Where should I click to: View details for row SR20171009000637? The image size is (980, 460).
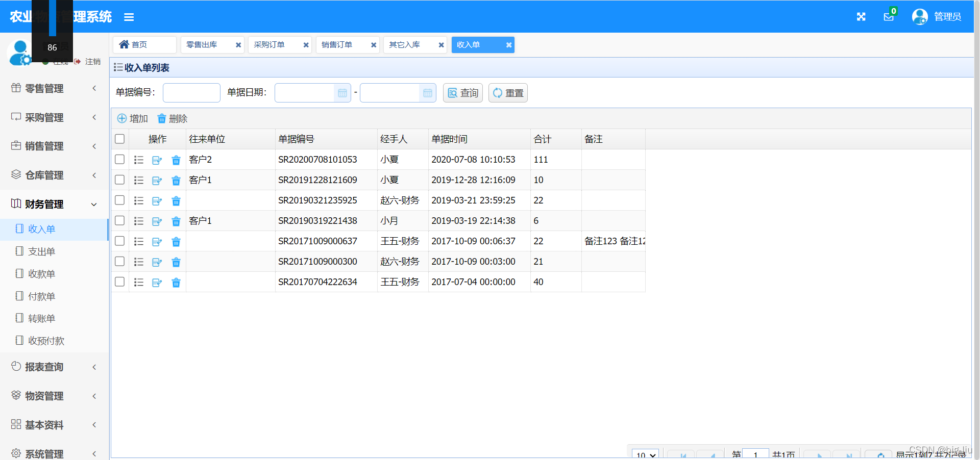pos(139,241)
